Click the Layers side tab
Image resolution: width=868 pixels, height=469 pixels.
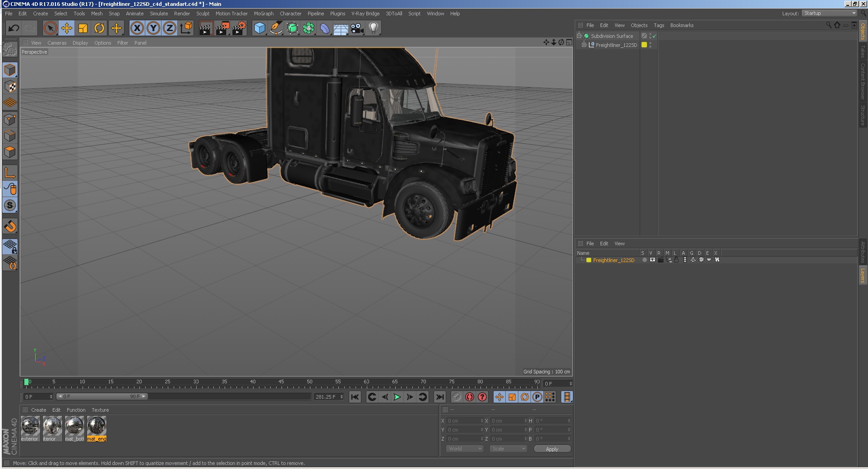pos(863,275)
